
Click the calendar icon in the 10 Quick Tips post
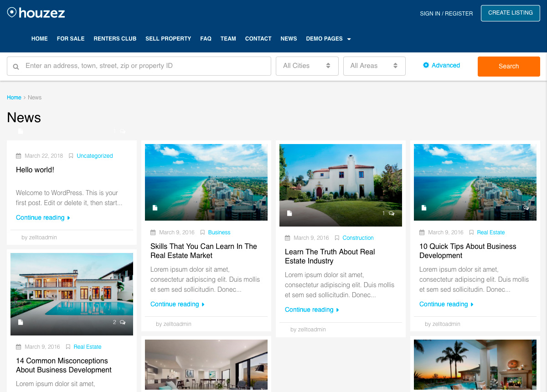coord(422,232)
